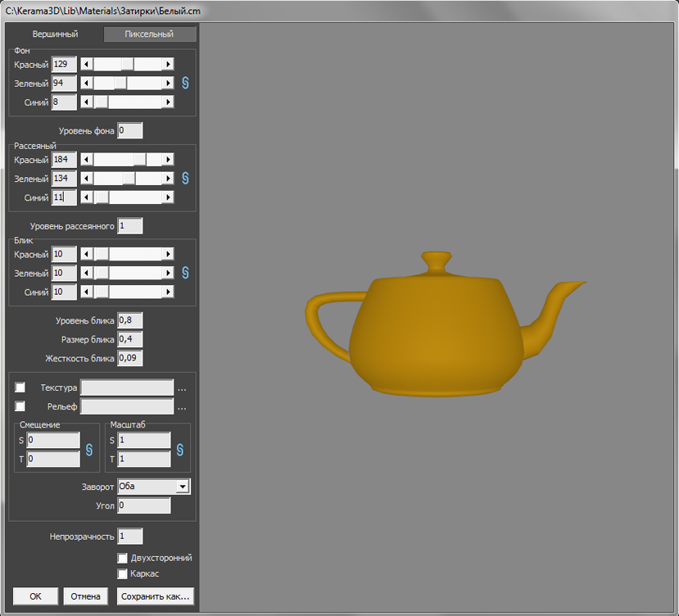Viewport: 679px width, 616px height.
Task: Click the Масштаб T input field
Action: click(x=144, y=459)
